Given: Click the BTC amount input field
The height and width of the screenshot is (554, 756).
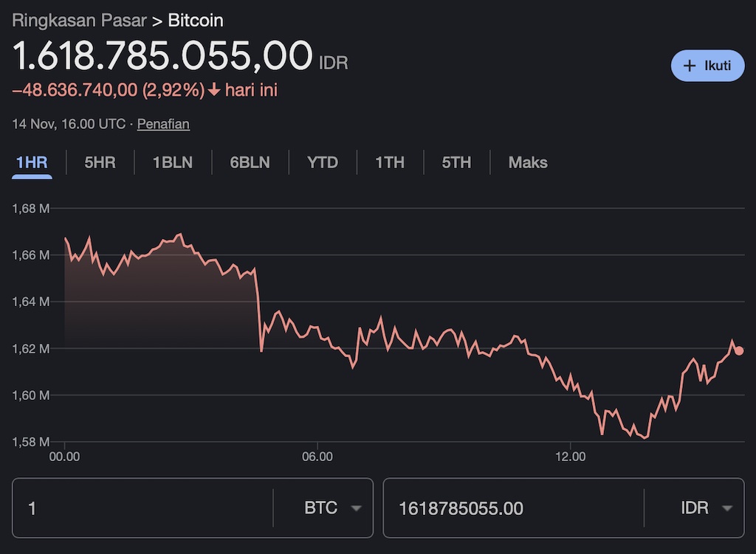Looking at the screenshot, I should pos(144,508).
